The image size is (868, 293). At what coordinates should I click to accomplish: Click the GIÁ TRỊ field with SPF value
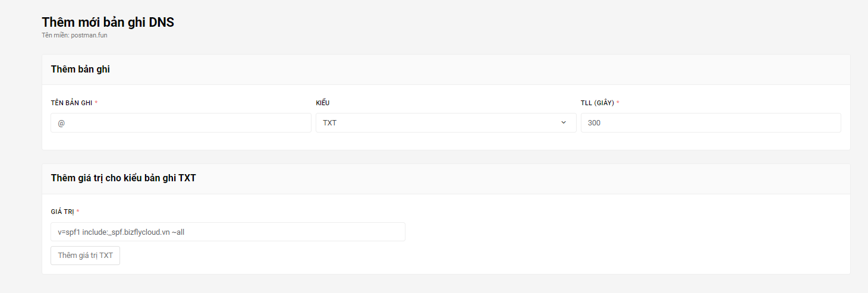[x=228, y=232]
